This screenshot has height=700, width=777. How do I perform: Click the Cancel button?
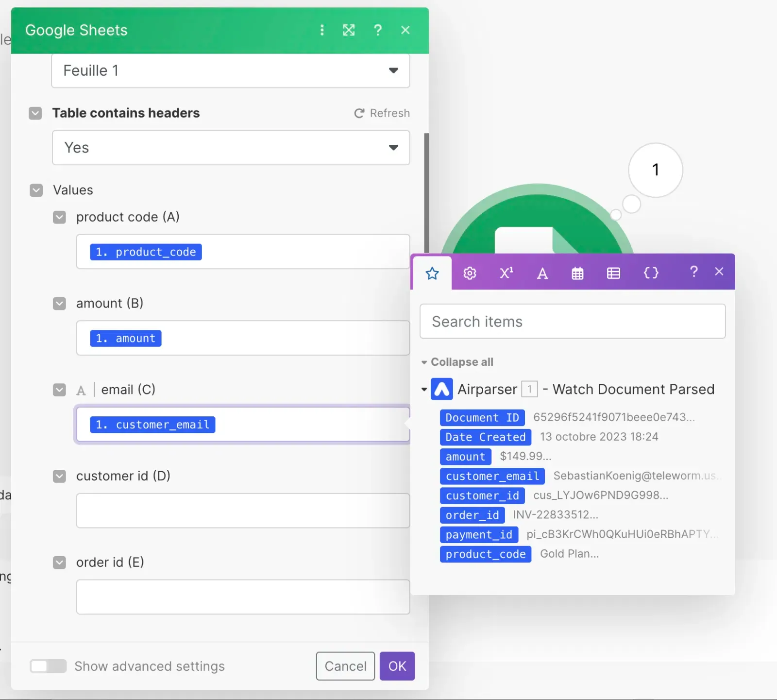[x=345, y=666]
